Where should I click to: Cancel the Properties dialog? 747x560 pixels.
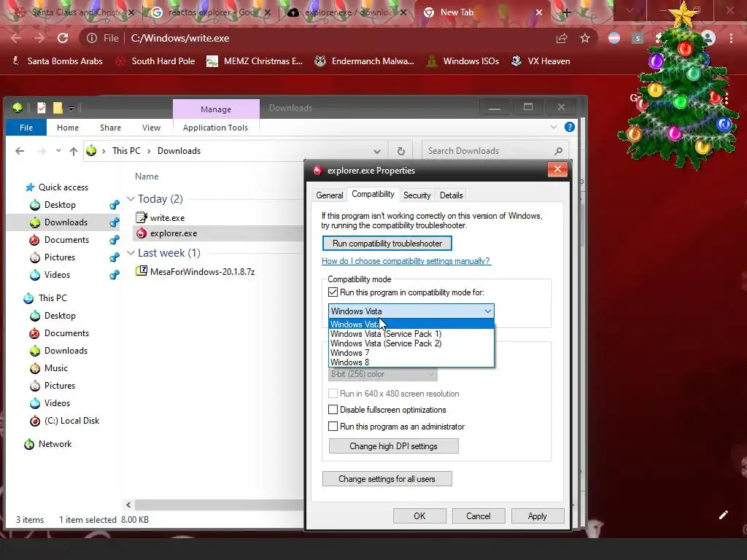(x=479, y=516)
